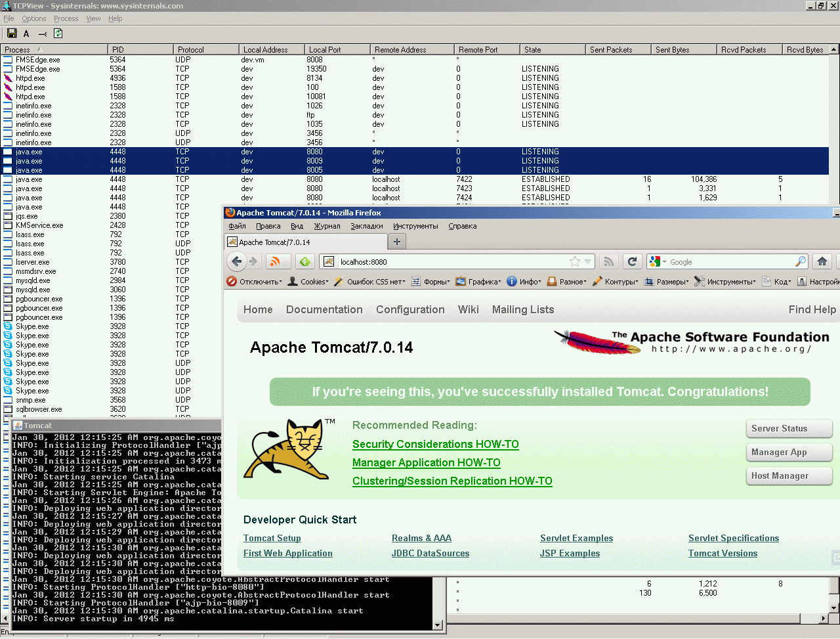
Task: Go back with Firefox back arrow
Action: tap(237, 261)
